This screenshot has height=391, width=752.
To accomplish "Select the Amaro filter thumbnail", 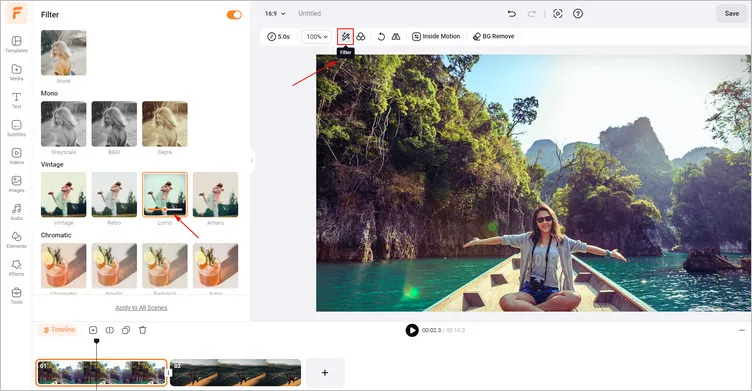I will point(215,195).
